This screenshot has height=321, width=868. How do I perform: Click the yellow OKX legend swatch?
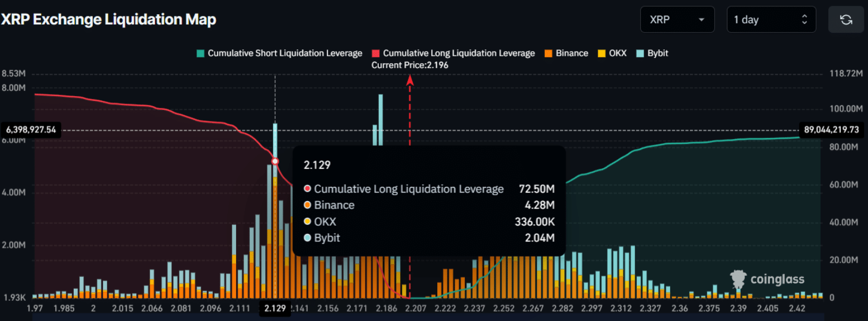point(602,53)
